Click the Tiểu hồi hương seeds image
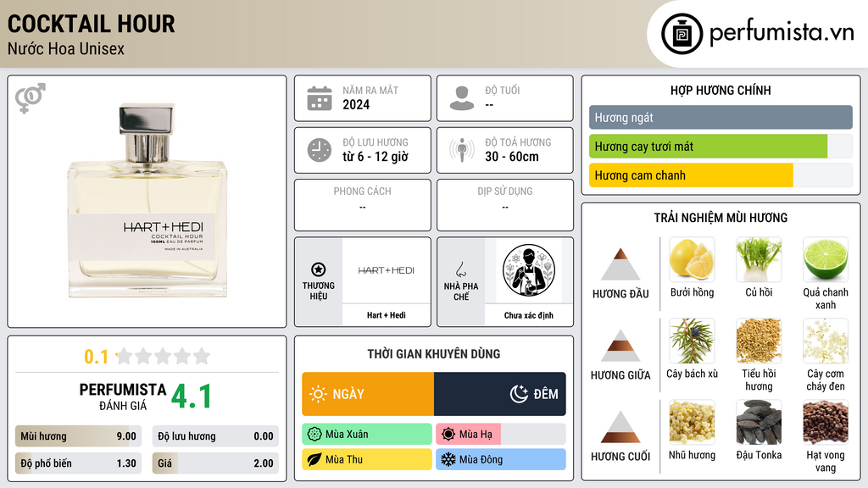 [x=759, y=341]
